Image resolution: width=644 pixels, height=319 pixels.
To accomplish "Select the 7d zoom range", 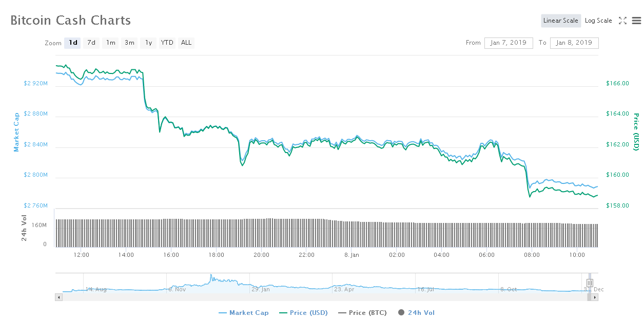I will (91, 43).
